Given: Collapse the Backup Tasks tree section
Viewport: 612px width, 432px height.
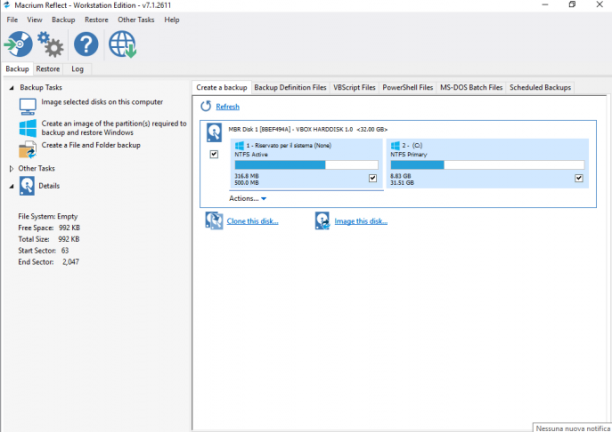Looking at the screenshot, I should [x=11, y=88].
